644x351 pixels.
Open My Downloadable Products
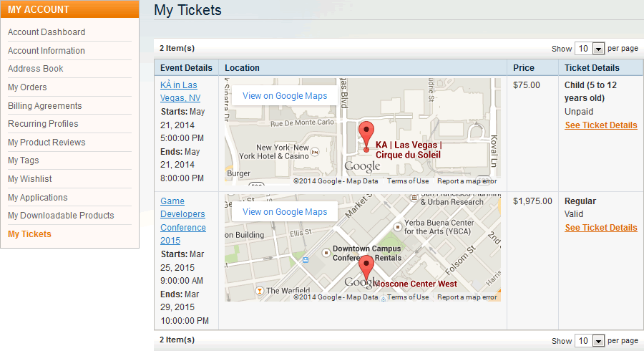tap(61, 216)
